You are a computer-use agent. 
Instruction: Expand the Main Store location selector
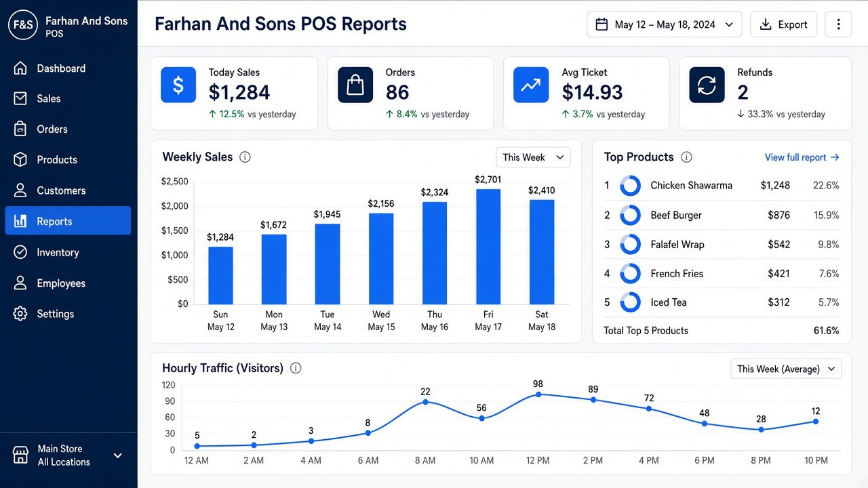tap(118, 455)
